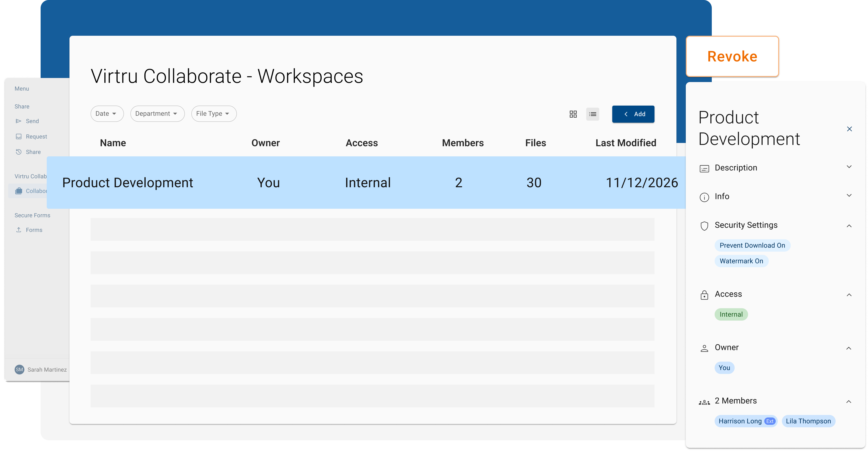Screen dimensions: 868x451
Task: Click the You owner chip
Action: pyautogui.click(x=724, y=368)
